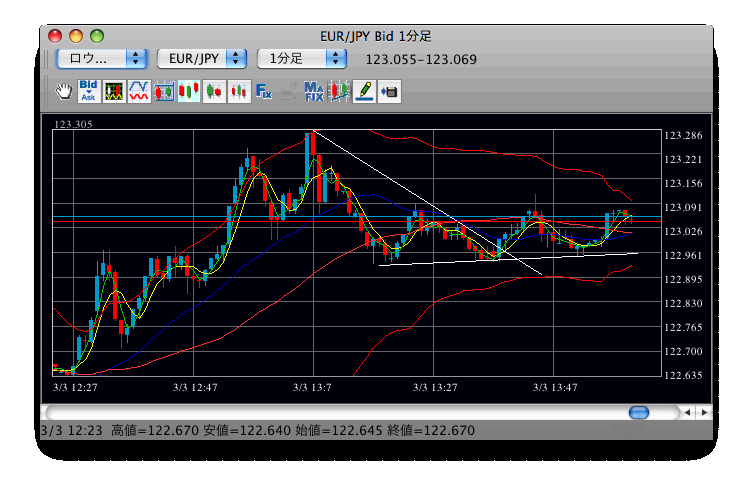The width and height of the screenshot is (753, 495).
Task: Click the 3/3 13:7 time axis label
Action: (x=312, y=387)
